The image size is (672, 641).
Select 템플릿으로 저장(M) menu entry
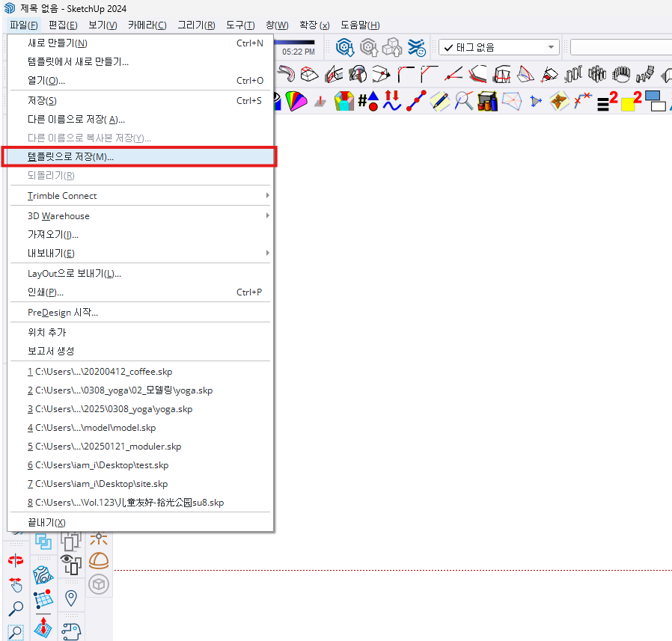point(140,156)
